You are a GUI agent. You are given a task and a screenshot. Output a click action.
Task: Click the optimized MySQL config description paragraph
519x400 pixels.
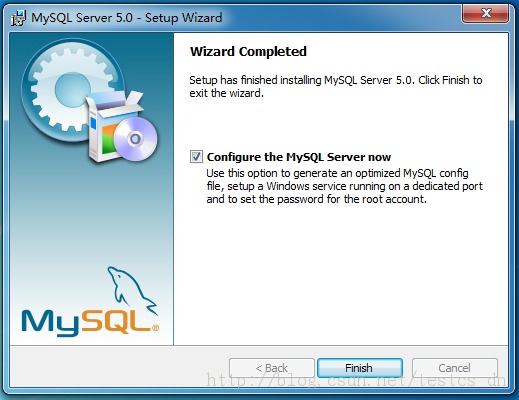[344, 186]
